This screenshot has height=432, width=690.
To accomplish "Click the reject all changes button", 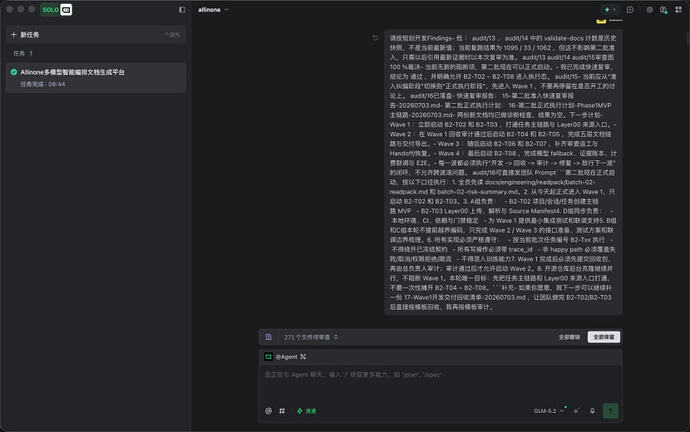I will (x=569, y=337).
